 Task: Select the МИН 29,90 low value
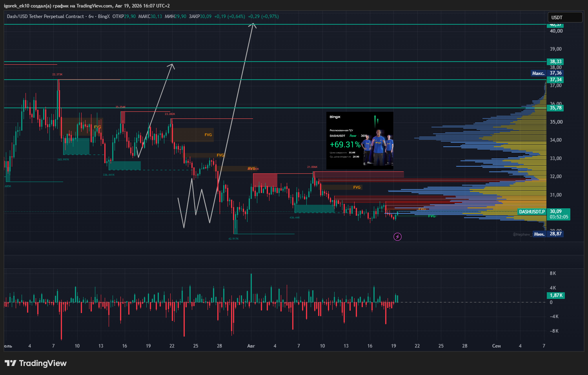(175, 16)
